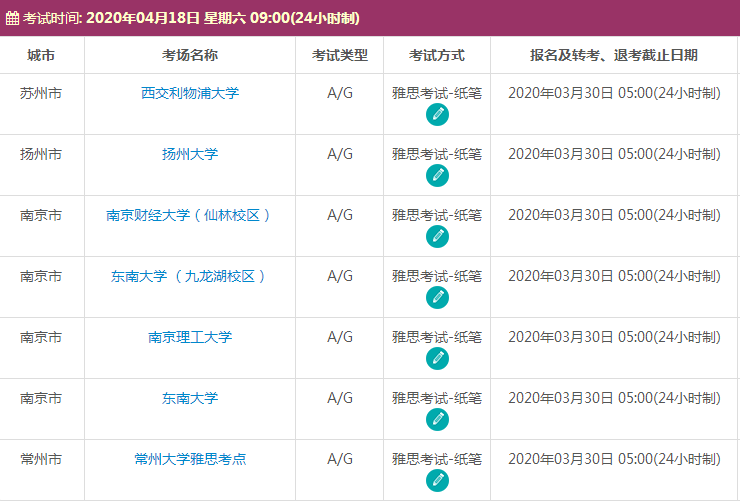
Task: Click 雅思考试-纸笔 in the 常州大学雅思考点 row
Action: pyautogui.click(x=437, y=459)
